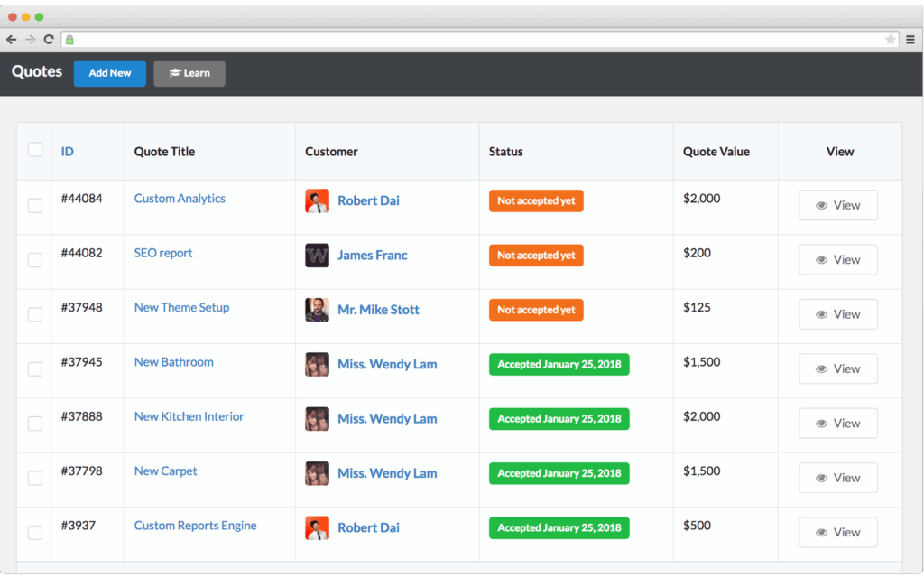
Task: Click the Quote Value column header
Action: point(716,152)
